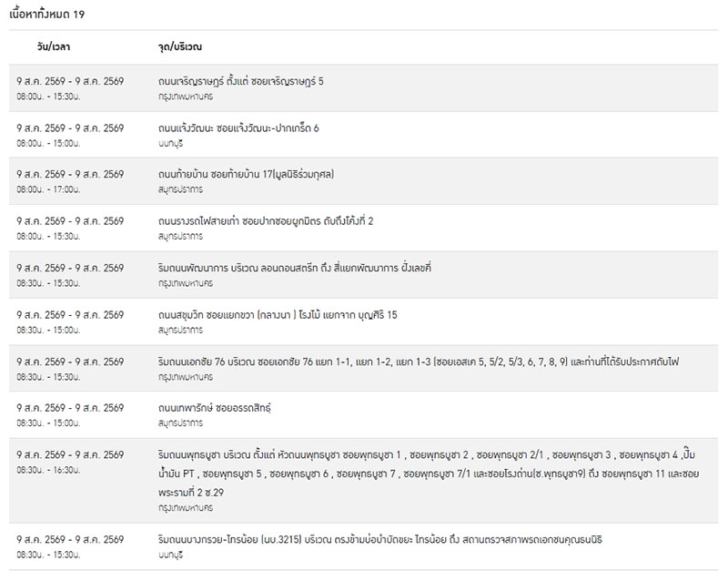Click กรุงเทพมหานคร label under เจริญราษฎร์ entry
Viewport: 728px width, 571px height.
click(x=186, y=97)
